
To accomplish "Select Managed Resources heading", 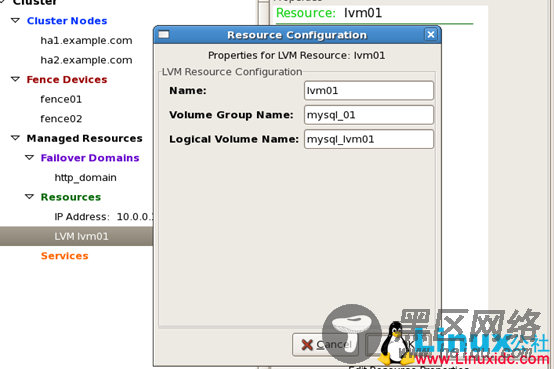I will (84, 138).
